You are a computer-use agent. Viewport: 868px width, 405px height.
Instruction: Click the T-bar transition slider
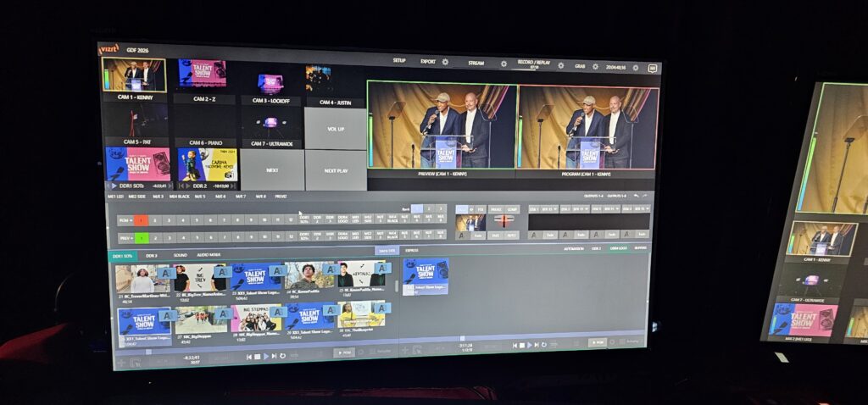click(x=504, y=220)
